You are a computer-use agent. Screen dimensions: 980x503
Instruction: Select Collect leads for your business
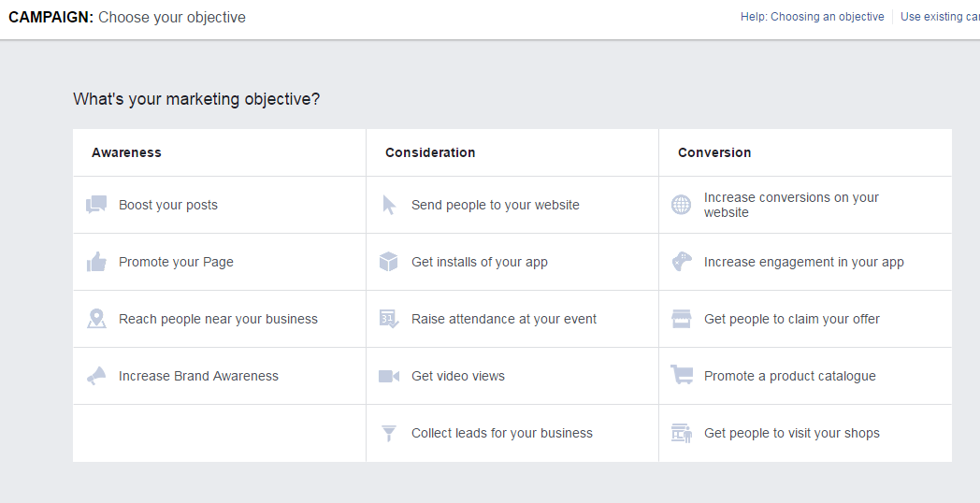click(x=512, y=433)
